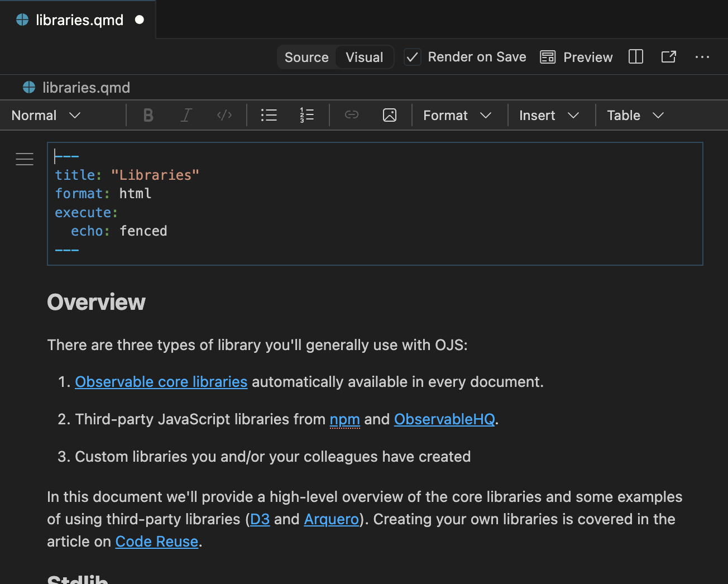
Task: Open the Format dropdown menu
Action: (458, 115)
